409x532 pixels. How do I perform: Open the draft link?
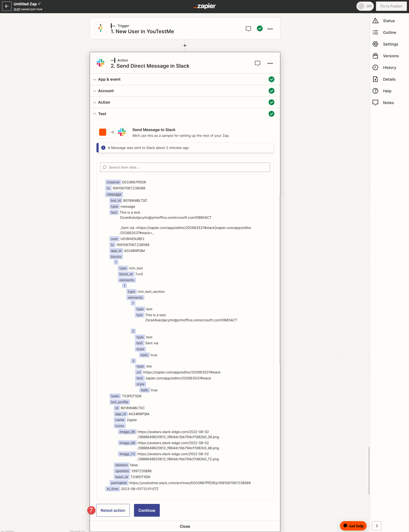coord(17,9)
